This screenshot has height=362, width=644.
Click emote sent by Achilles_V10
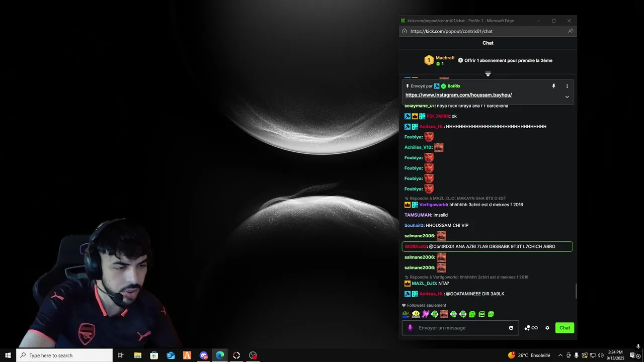439,147
